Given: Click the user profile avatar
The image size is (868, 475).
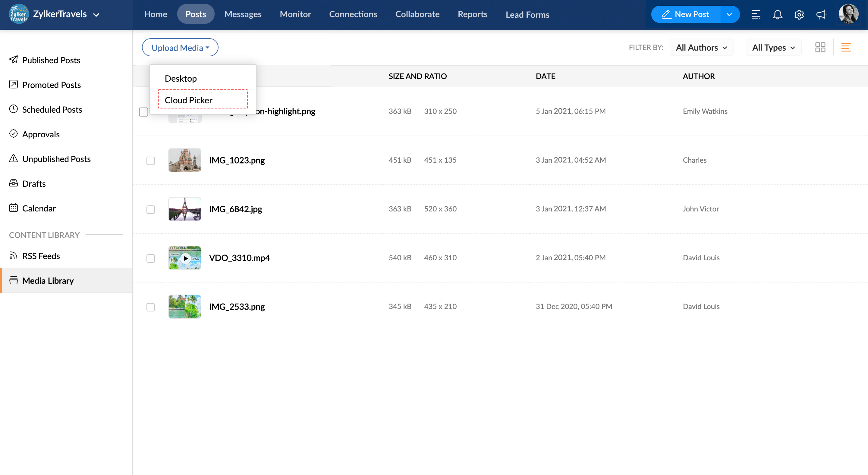Looking at the screenshot, I should point(848,14).
